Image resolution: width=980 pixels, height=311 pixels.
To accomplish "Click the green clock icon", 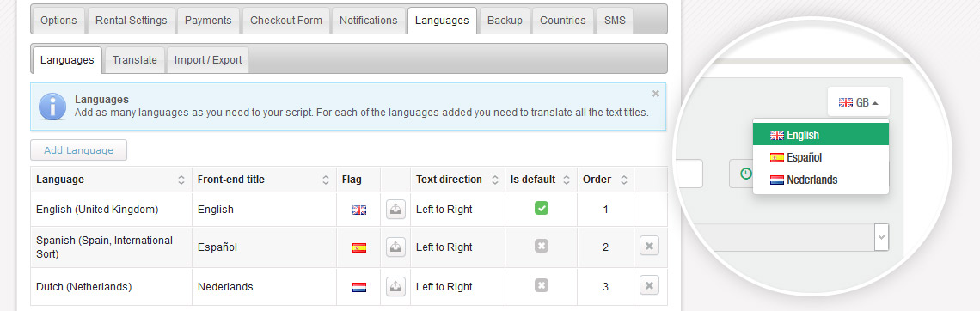I will tap(745, 174).
